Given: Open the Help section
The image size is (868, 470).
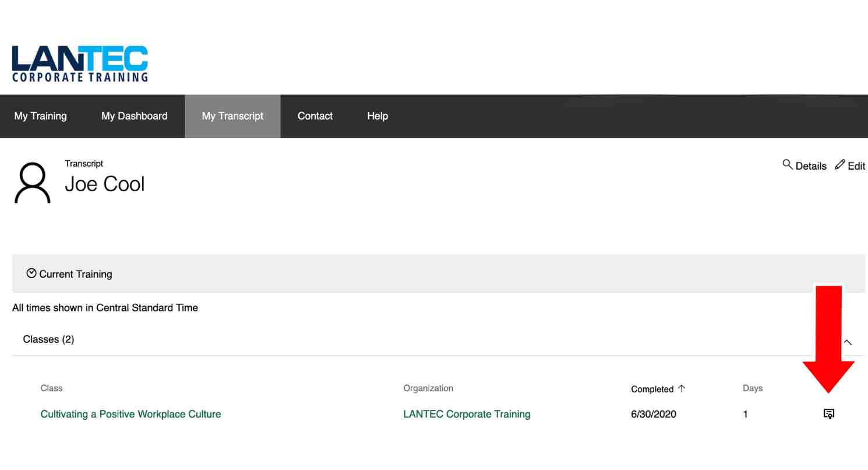Looking at the screenshot, I should point(377,116).
